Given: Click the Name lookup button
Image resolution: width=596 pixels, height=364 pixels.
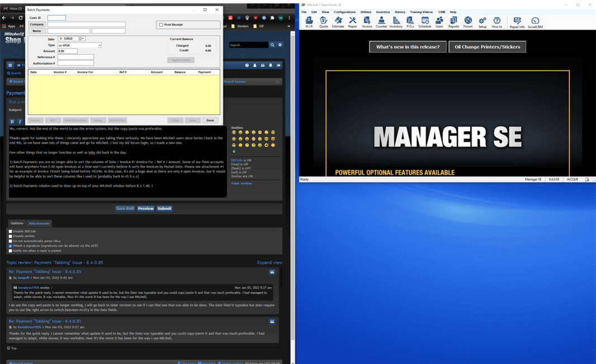Looking at the screenshot, I should (36, 31).
